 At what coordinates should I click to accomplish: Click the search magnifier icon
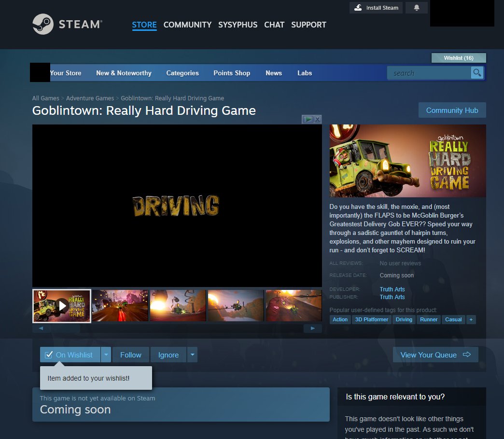pyautogui.click(x=477, y=73)
